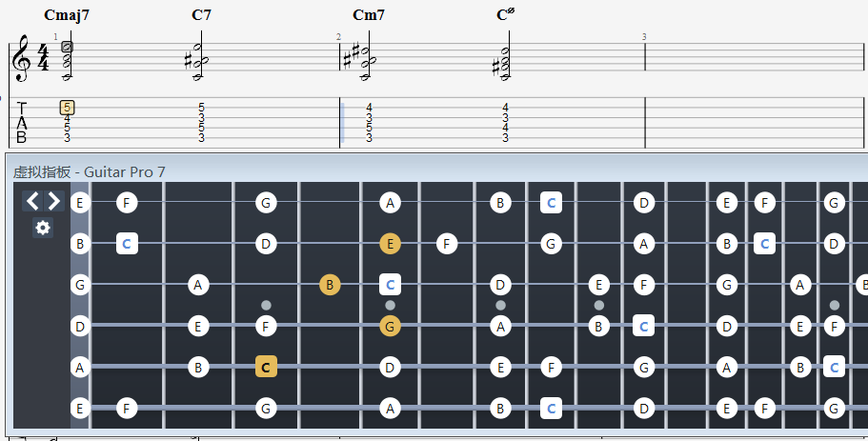868x441 pixels.
Task: Click the highlighted top note in first chord
Action: coord(67,46)
